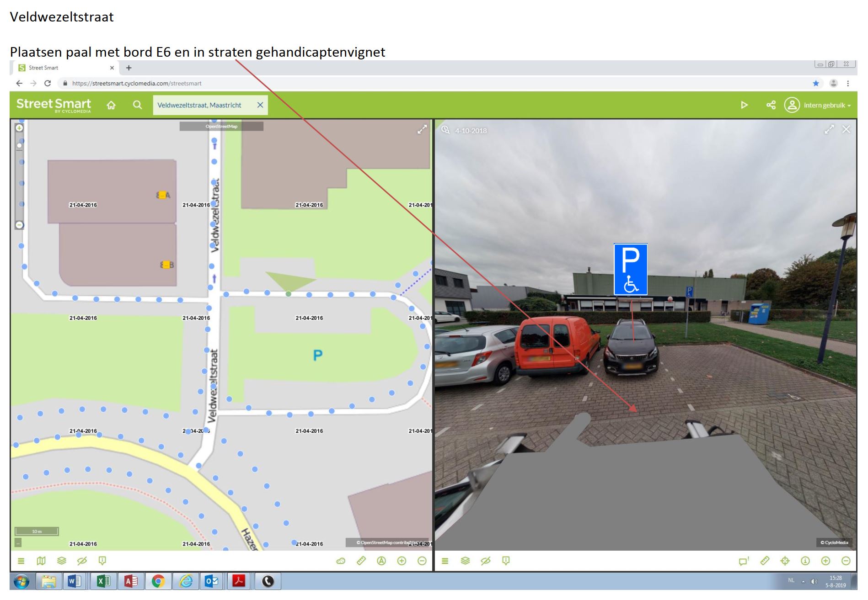Click the crosshair target icon in panorama toolbar
This screenshot has height=600, width=868.
785,561
